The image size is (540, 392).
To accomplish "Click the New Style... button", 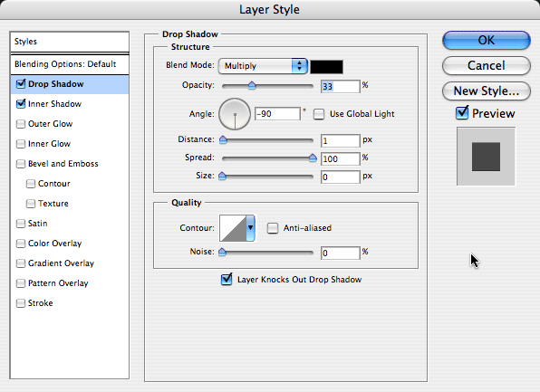I will (x=486, y=91).
